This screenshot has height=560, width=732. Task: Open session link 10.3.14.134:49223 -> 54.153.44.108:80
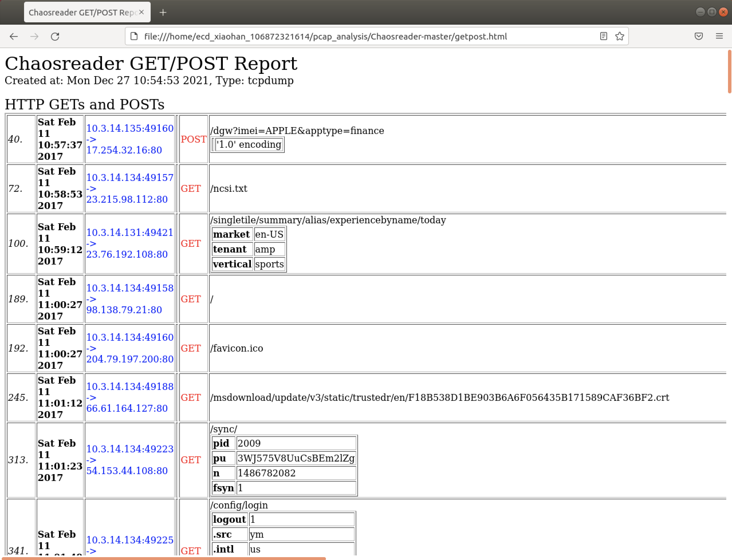pyautogui.click(x=129, y=460)
